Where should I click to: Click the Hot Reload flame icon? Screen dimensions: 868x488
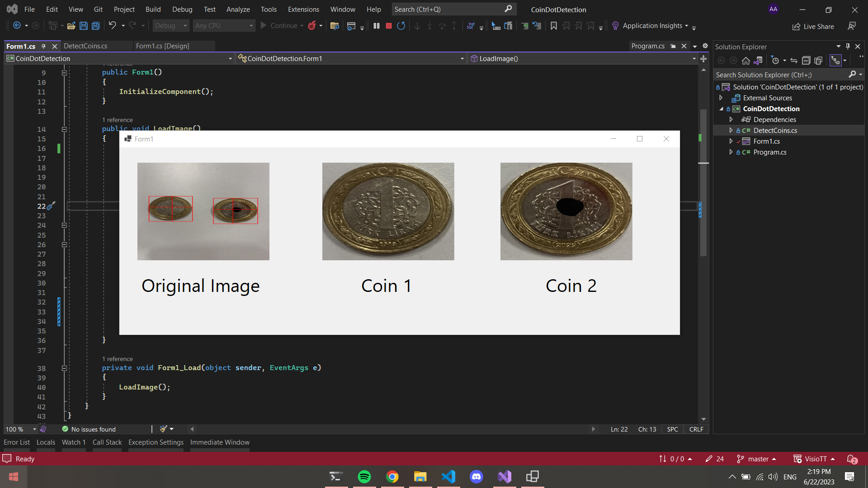click(x=312, y=26)
